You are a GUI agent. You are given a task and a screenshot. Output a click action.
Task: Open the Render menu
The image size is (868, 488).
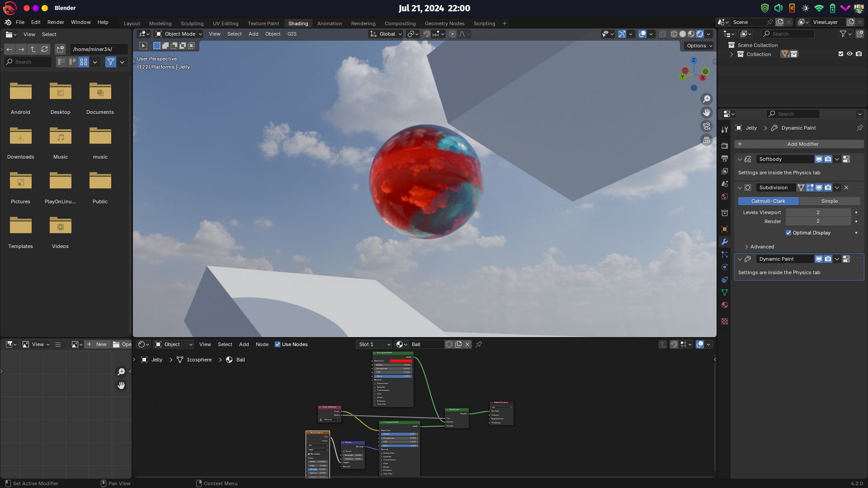pos(56,22)
